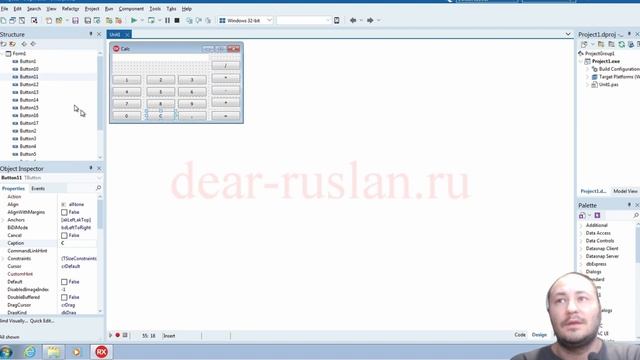
Task: Select Button13 in Structure tree
Action: click(29, 92)
